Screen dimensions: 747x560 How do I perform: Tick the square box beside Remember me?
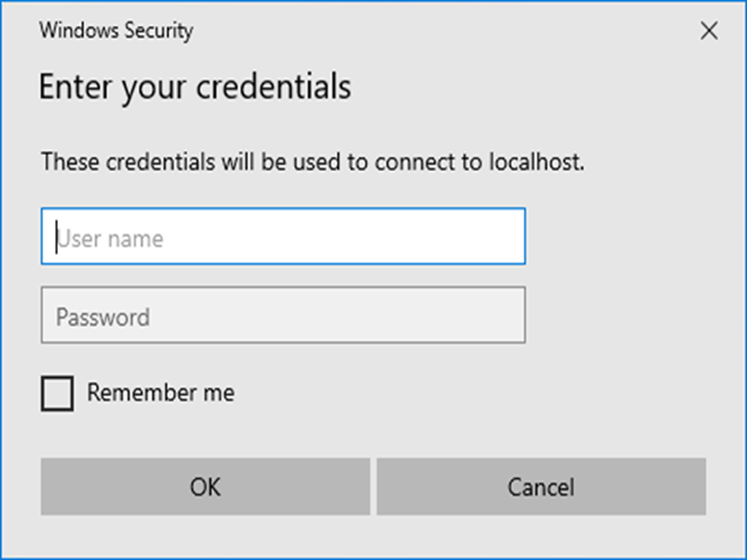pos(57,393)
